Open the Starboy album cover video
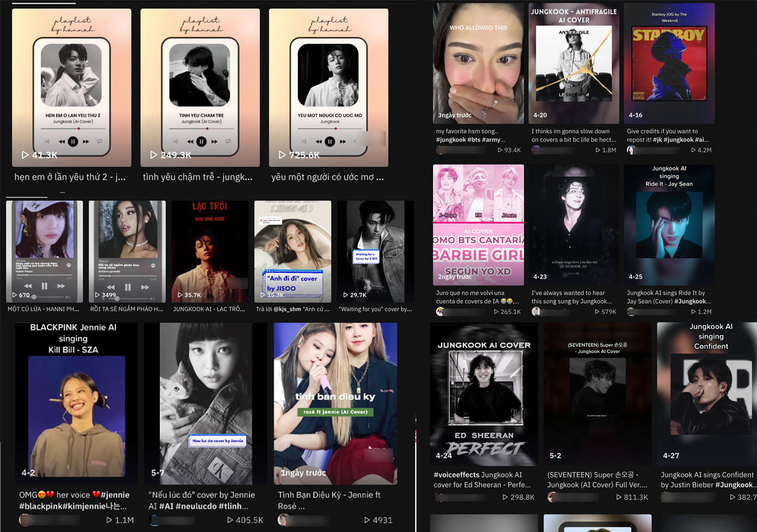 [x=669, y=63]
